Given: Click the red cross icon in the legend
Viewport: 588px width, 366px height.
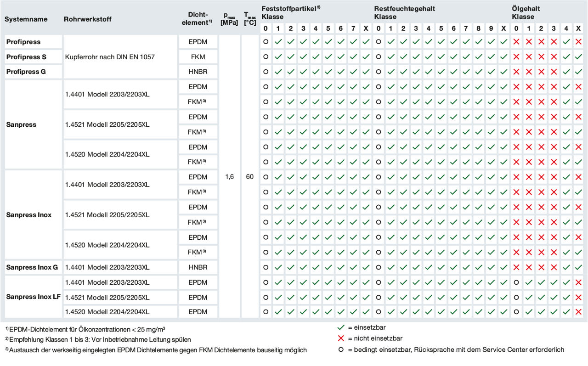Looking at the screenshot, I should pyautogui.click(x=341, y=339).
